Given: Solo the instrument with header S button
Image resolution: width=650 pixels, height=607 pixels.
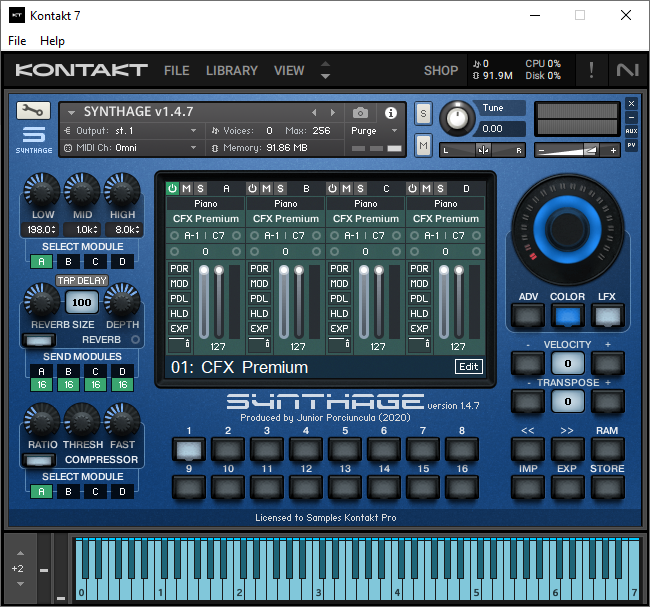Looking at the screenshot, I should click(x=423, y=113).
